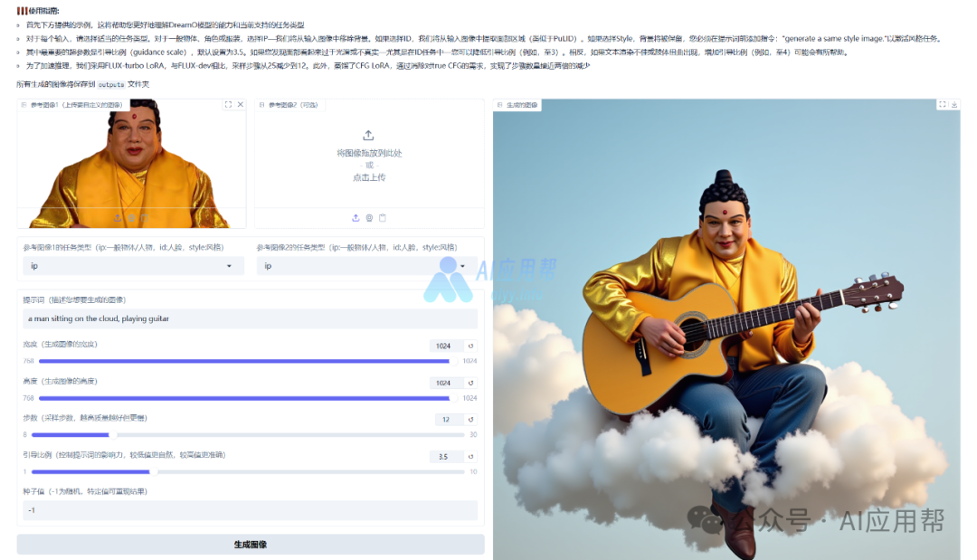
Task: Click steps number box showing 12
Action: 449,420
